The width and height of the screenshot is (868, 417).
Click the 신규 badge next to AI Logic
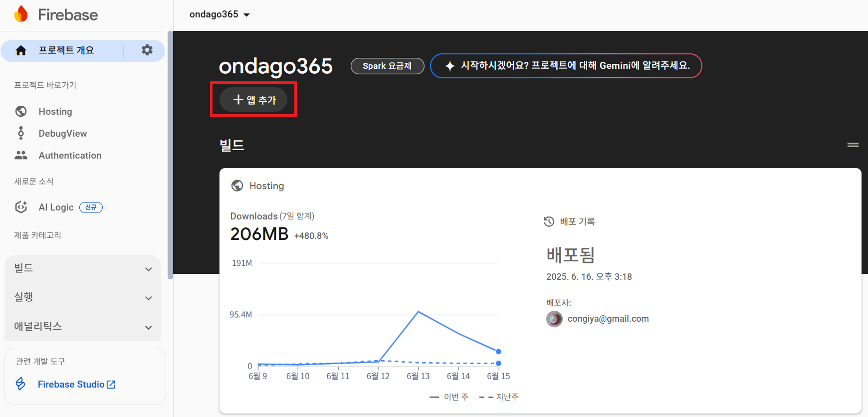pyautogui.click(x=91, y=208)
